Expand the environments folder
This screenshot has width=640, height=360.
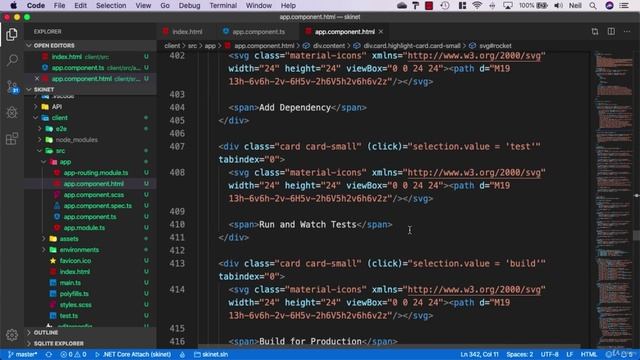(x=44, y=249)
